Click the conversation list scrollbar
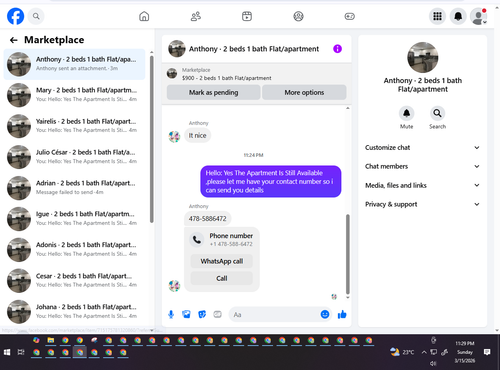 pyautogui.click(x=152, y=139)
